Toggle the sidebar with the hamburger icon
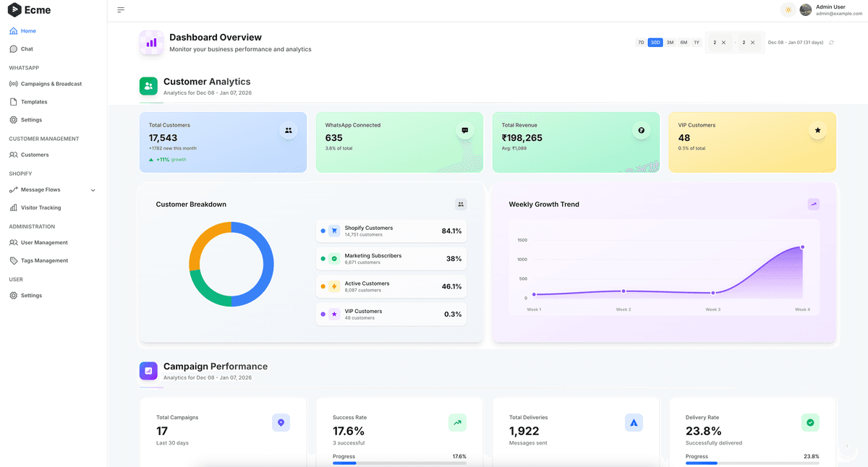 (x=121, y=9)
